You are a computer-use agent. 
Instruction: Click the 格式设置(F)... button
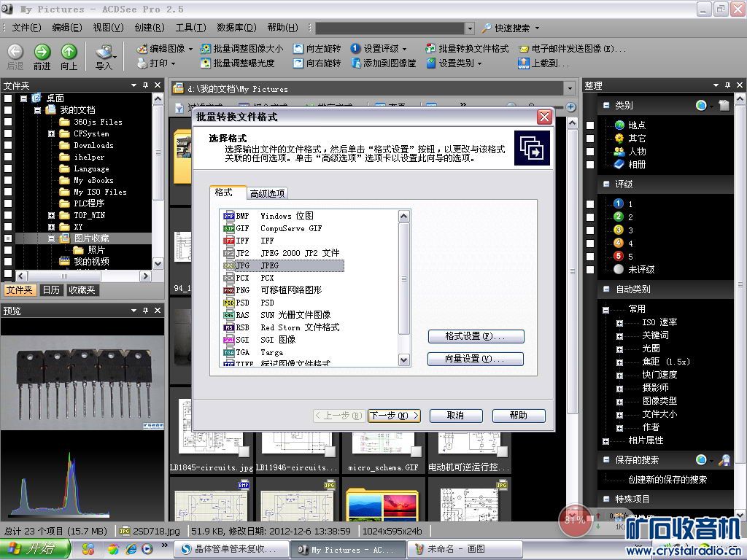475,336
